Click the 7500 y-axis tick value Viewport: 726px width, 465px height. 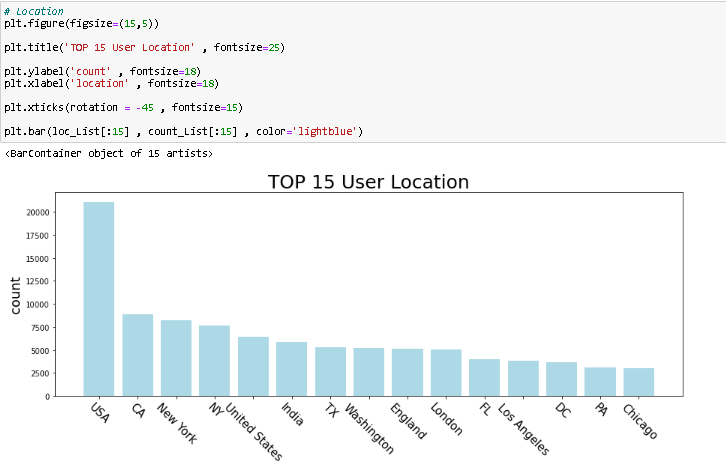(40, 328)
